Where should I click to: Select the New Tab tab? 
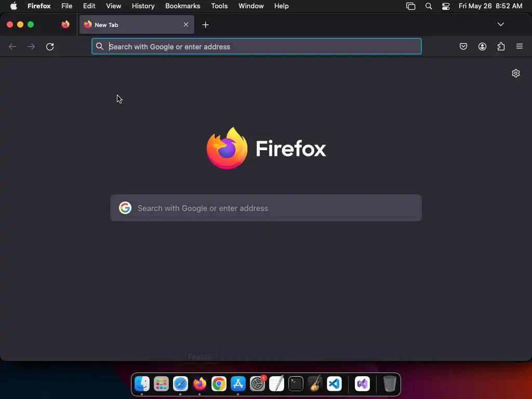point(137,24)
